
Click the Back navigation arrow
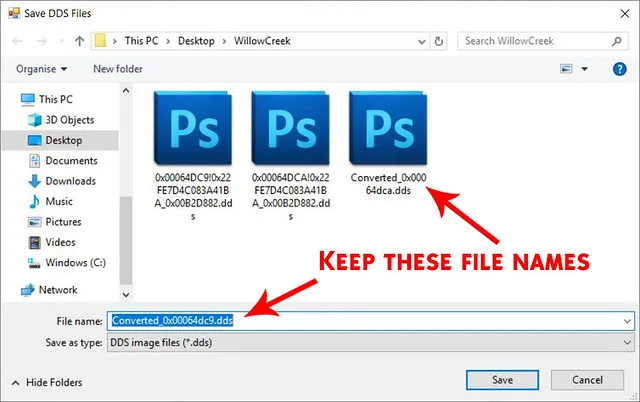pyautogui.click(x=17, y=41)
